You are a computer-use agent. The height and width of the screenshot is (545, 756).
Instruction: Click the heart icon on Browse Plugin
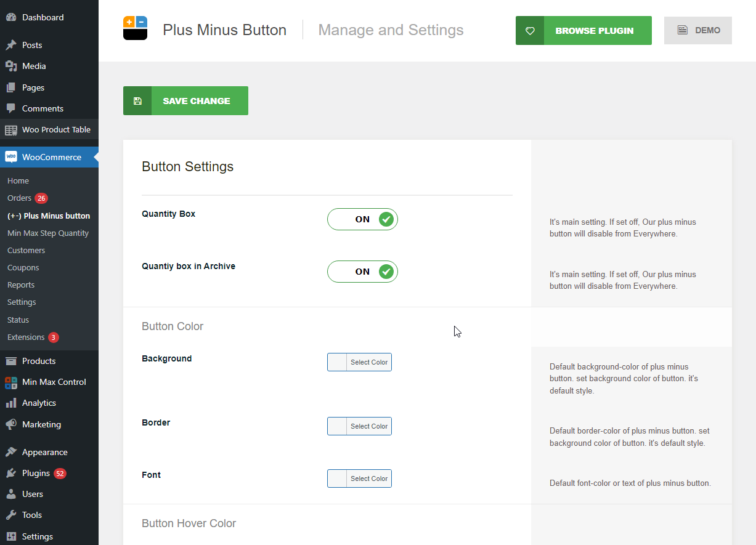pos(530,31)
